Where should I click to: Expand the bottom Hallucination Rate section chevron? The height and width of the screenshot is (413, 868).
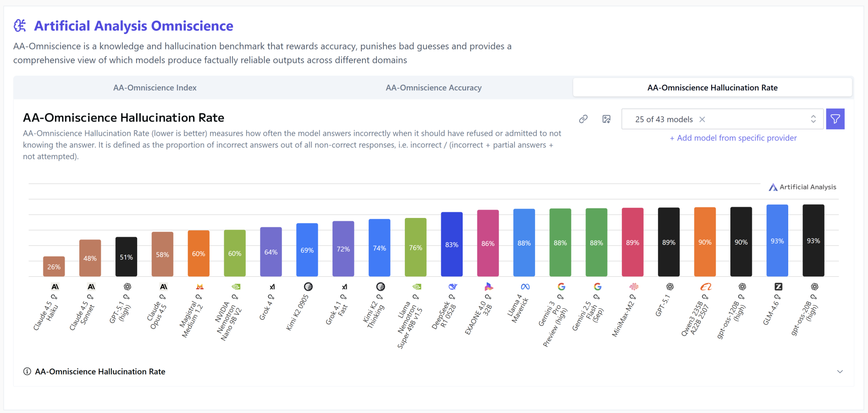click(x=840, y=372)
